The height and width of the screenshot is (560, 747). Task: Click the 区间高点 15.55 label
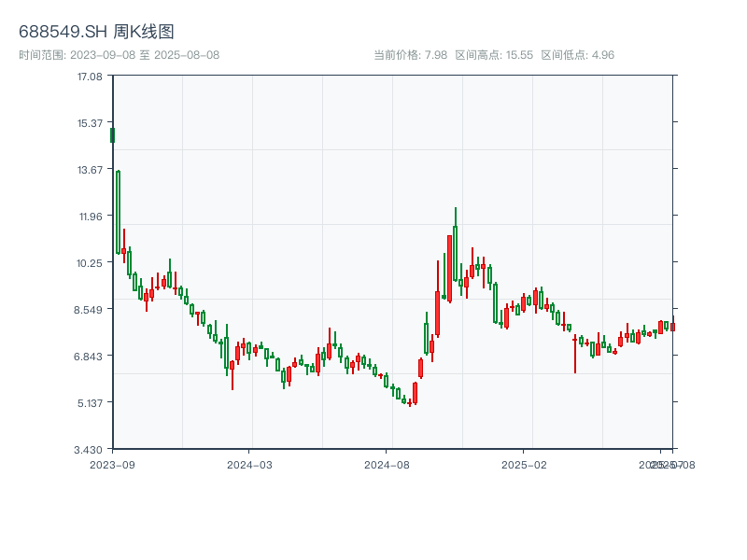pyautogui.click(x=494, y=55)
